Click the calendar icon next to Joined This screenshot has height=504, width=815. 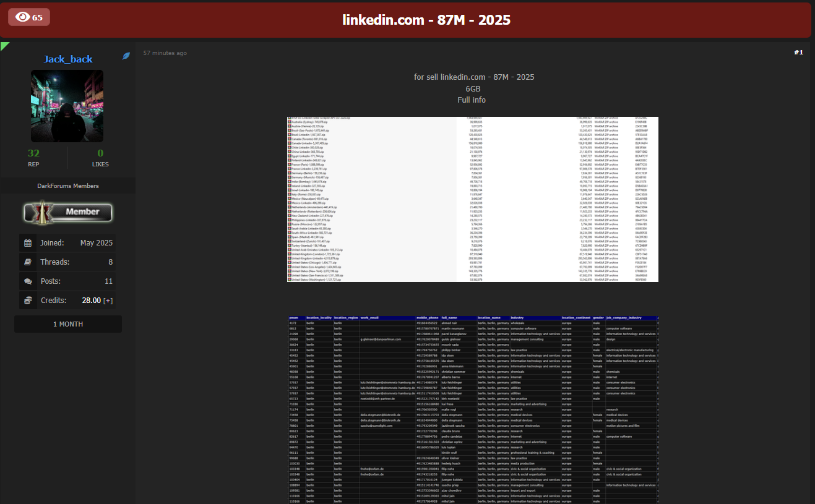pos(28,243)
